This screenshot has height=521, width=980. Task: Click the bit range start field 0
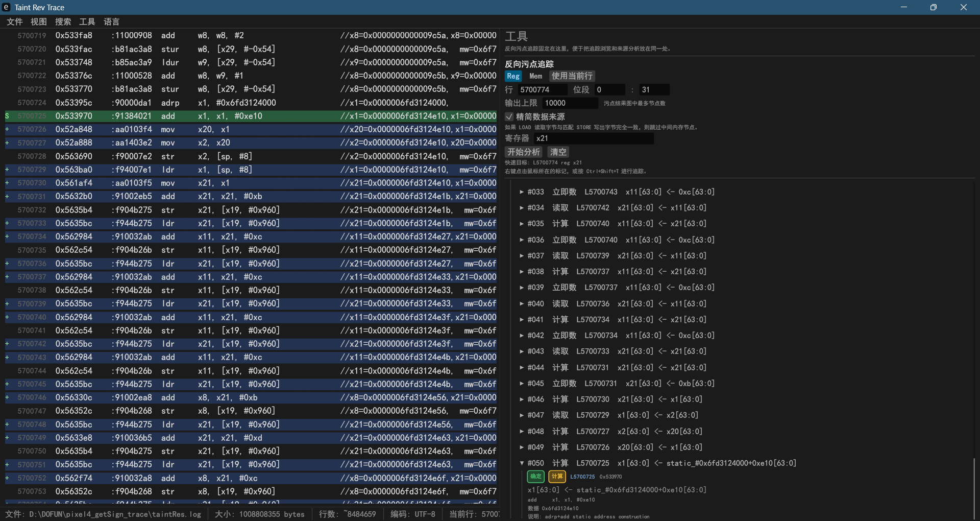point(609,90)
